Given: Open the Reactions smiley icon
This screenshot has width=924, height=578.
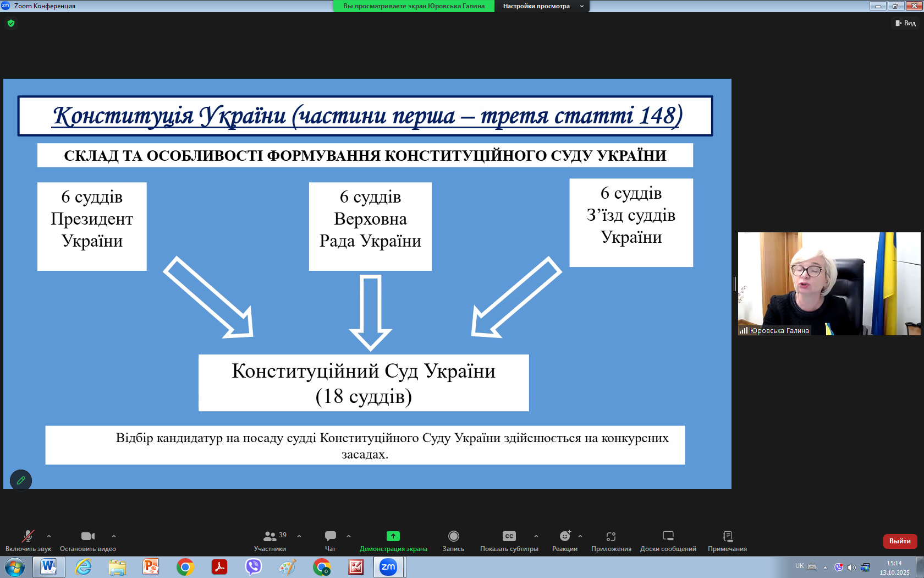Looking at the screenshot, I should click(564, 536).
